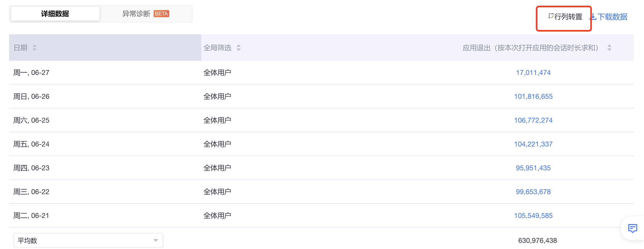Open the feedback chat bubble icon

632,228
